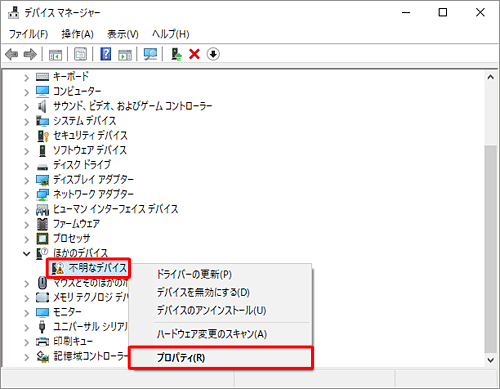Screen dimensions: 500x389
Task: Select the 印刷キュー row
Action: pos(73,341)
